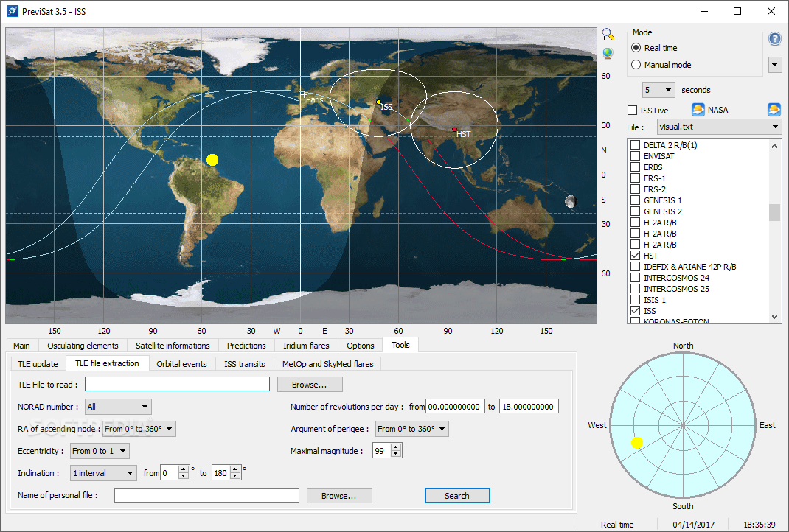Click the yellow Sun icon on world map

[x=212, y=160]
